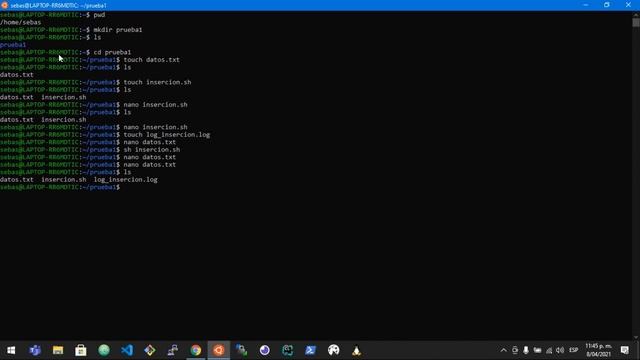Click the 'touch datos.txt' command text
640x360 pixels.
coord(151,60)
